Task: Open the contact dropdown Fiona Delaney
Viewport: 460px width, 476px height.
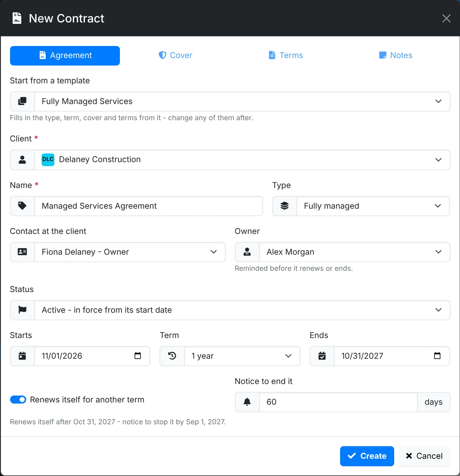Action: (130, 252)
